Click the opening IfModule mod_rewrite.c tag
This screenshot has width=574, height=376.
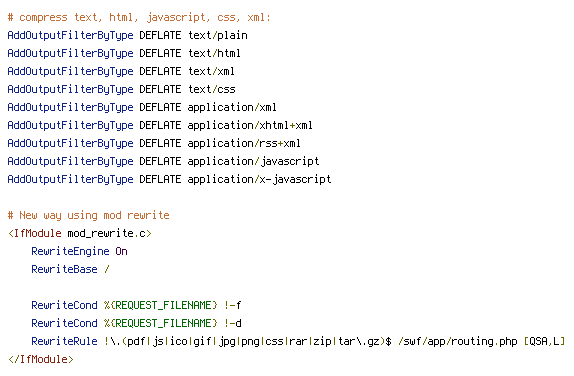click(x=79, y=233)
